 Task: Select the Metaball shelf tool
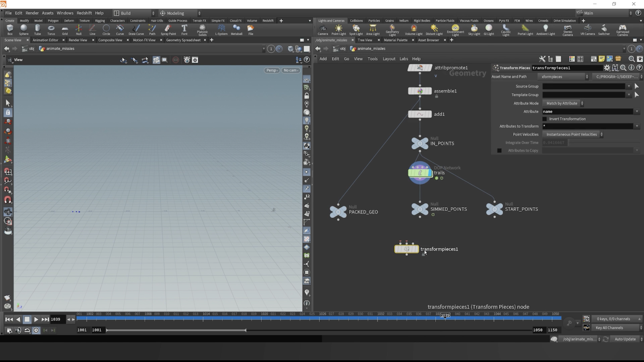(236, 29)
